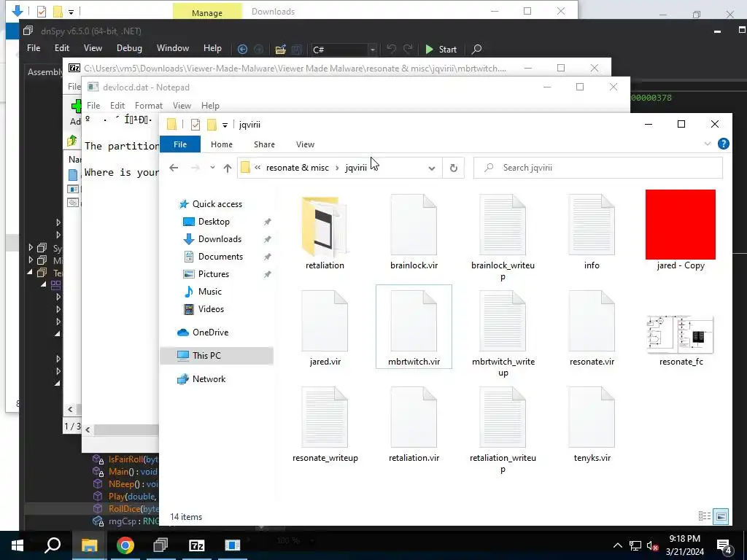The height and width of the screenshot is (560, 747).
Task: Select the jared.vir file
Action: click(x=325, y=329)
